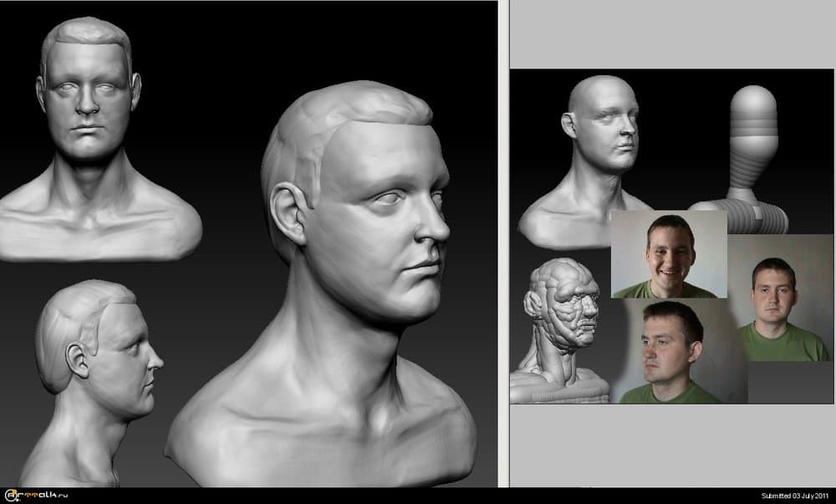The width and height of the screenshot is (836, 504).
Task: Click the ear on the large bust
Action: coord(287,211)
